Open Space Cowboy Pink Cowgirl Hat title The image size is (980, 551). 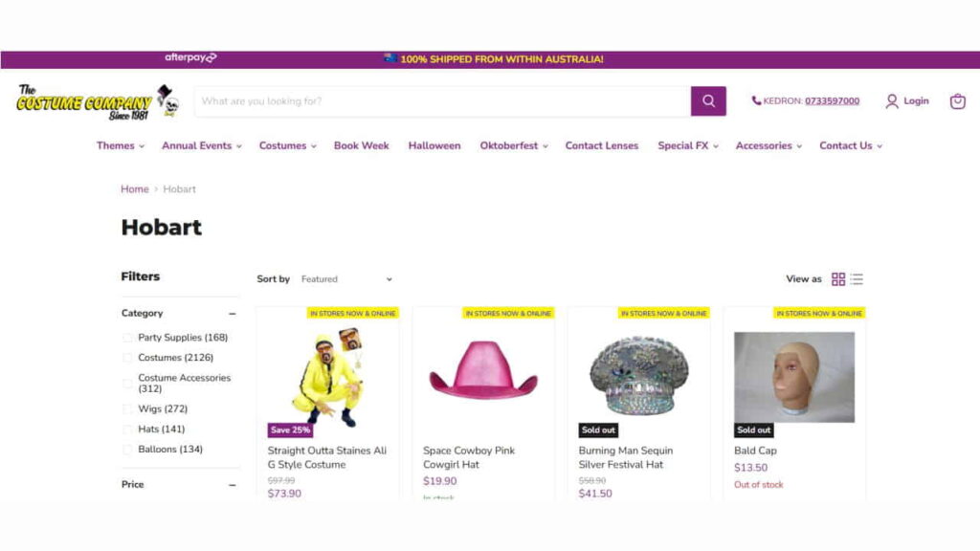(469, 457)
